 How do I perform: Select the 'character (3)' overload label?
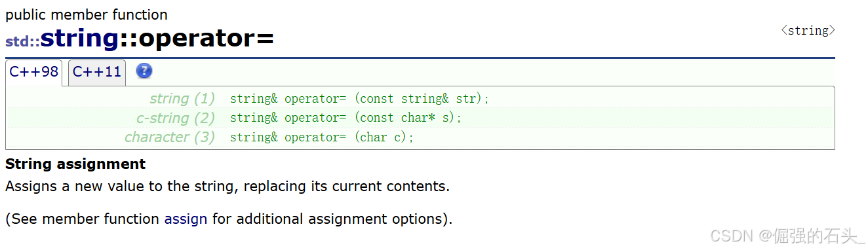tap(170, 137)
